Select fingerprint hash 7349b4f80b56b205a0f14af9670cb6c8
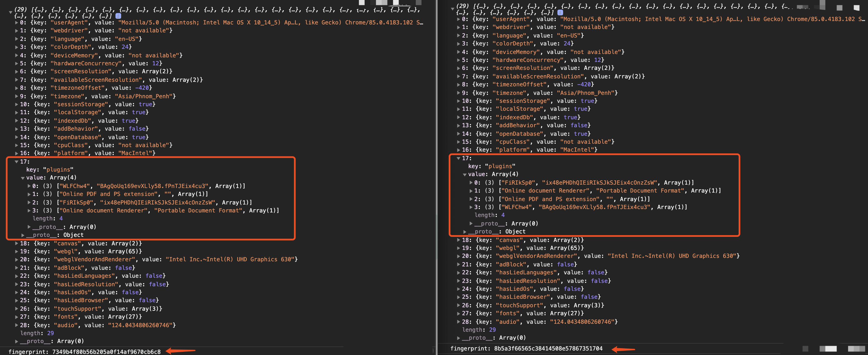868x355 pixels. 106,351
